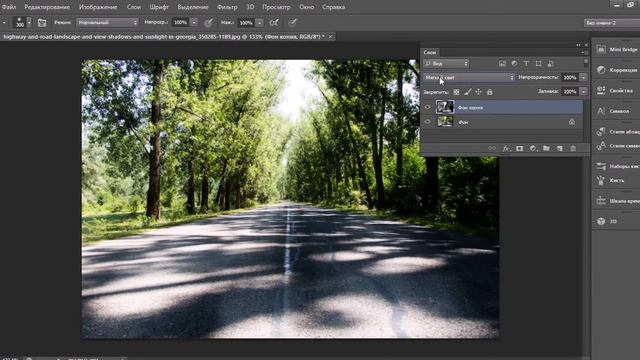Expand the brush flow slider arrow
The image size is (640, 360).
[x=260, y=22]
